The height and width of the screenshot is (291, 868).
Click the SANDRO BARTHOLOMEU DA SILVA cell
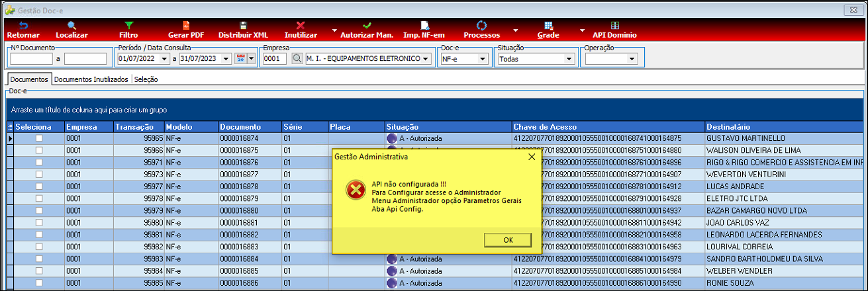[785, 259]
